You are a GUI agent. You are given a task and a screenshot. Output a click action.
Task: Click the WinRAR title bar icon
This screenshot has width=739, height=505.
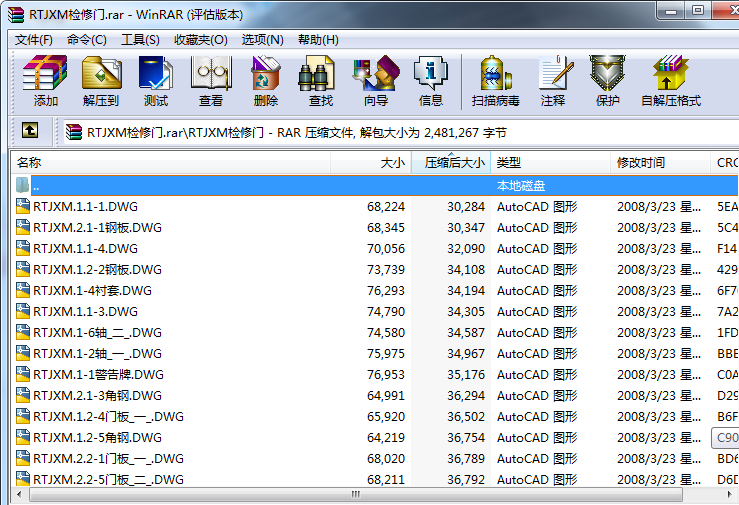(16, 15)
